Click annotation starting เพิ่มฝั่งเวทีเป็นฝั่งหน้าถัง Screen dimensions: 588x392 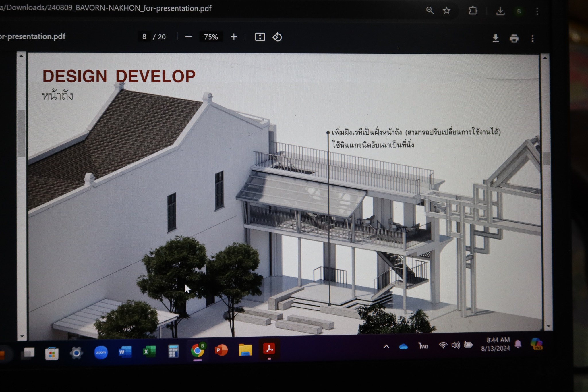point(416,132)
